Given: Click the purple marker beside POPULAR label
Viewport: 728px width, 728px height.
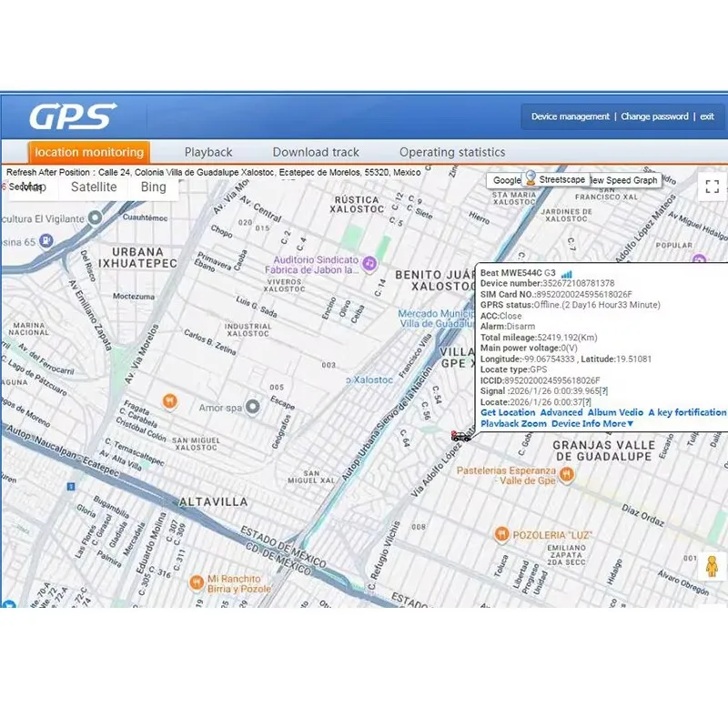Looking at the screenshot, I should pos(699,259).
